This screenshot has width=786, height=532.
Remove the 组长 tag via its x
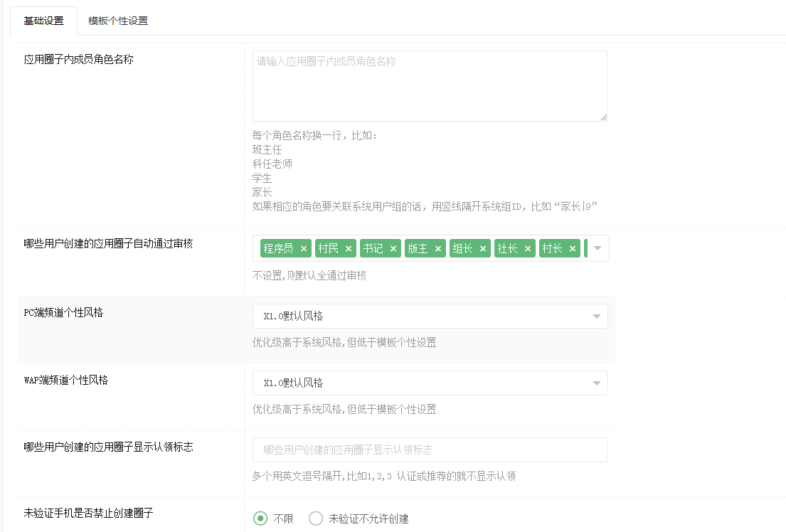pyautogui.click(x=483, y=249)
